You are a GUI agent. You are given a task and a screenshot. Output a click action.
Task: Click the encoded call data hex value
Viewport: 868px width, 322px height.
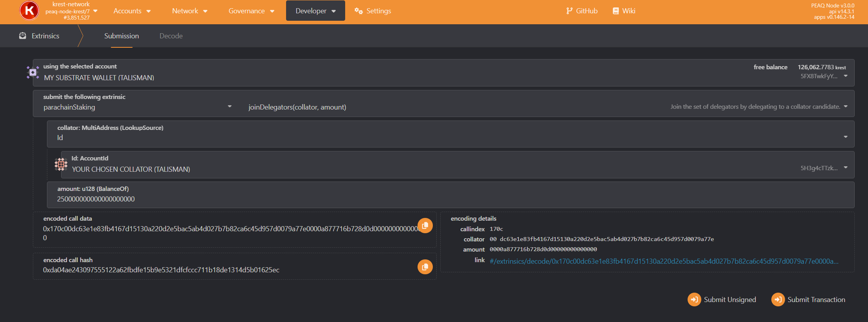(x=232, y=233)
